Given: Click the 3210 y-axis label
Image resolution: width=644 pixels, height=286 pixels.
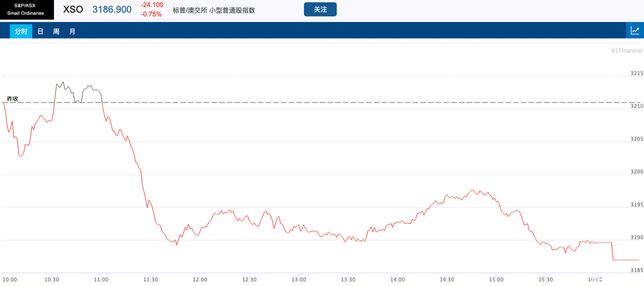Looking at the screenshot, I should [x=637, y=106].
